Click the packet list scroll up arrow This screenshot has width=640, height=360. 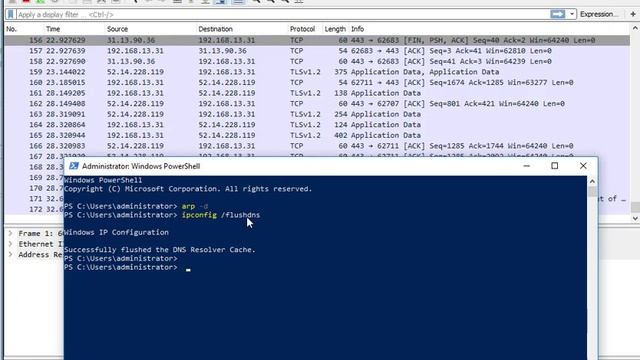click(635, 29)
